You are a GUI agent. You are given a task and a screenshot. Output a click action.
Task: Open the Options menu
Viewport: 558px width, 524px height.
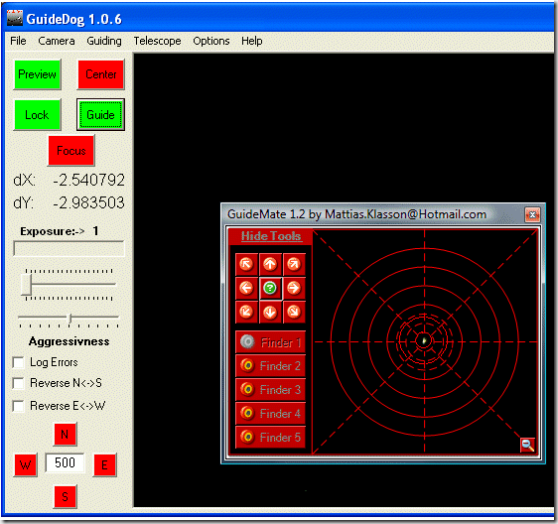pos(211,41)
